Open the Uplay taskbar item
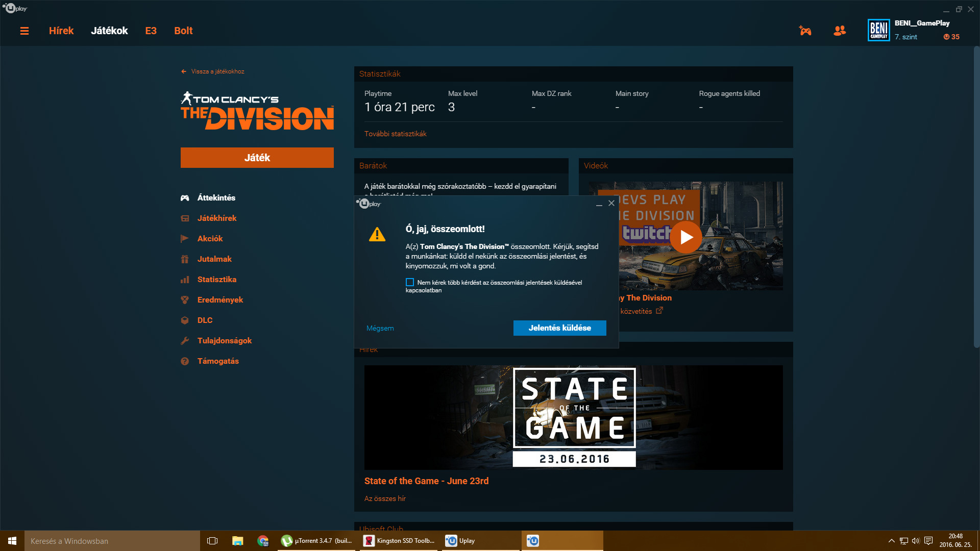Image resolution: width=980 pixels, height=551 pixels. click(481, 541)
